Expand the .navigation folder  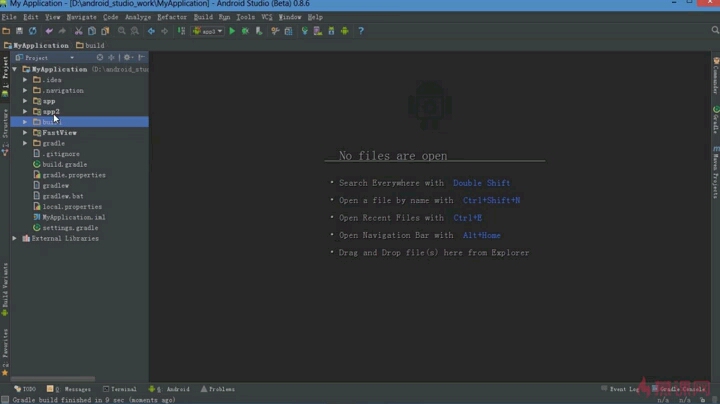25,90
